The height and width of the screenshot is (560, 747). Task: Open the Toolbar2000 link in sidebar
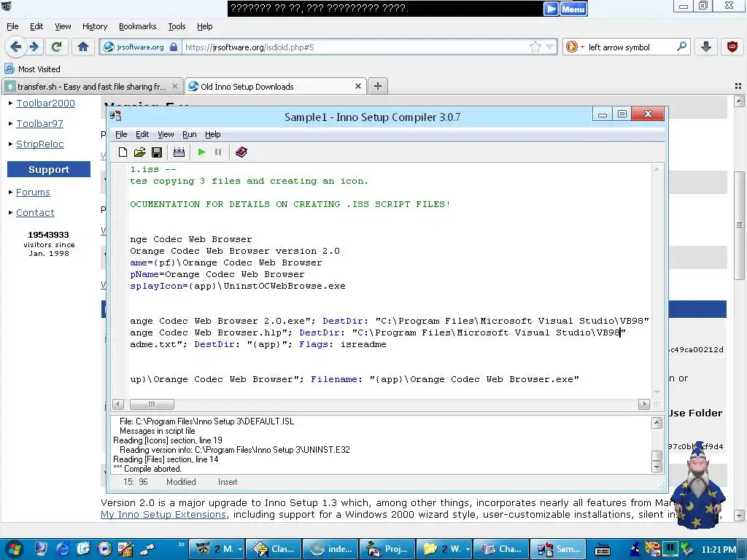pyautogui.click(x=46, y=104)
